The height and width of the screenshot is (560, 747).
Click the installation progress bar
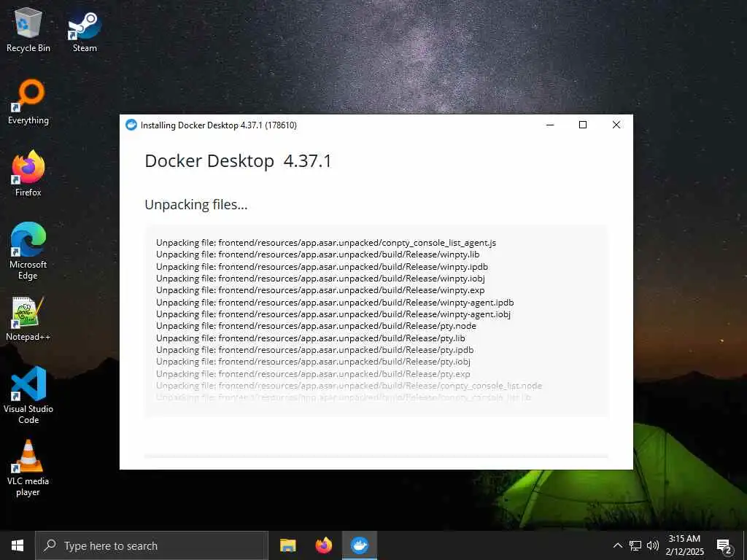tap(376, 456)
